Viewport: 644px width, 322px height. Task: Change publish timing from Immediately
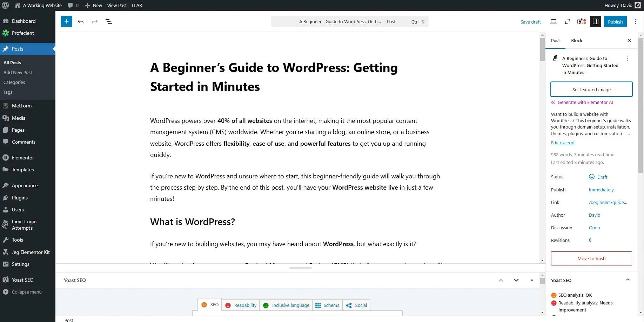tap(601, 190)
